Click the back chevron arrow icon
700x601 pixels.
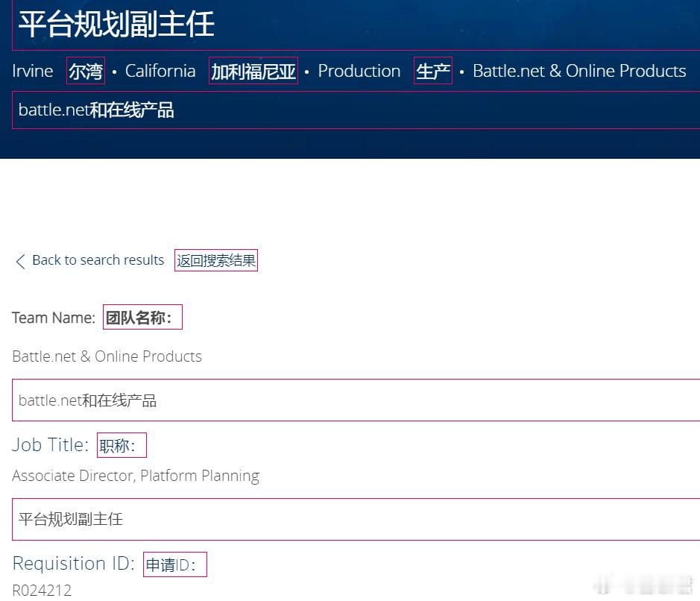tap(20, 261)
